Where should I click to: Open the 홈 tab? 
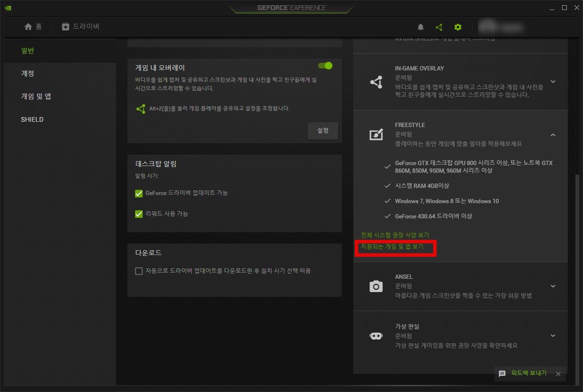[x=33, y=27]
